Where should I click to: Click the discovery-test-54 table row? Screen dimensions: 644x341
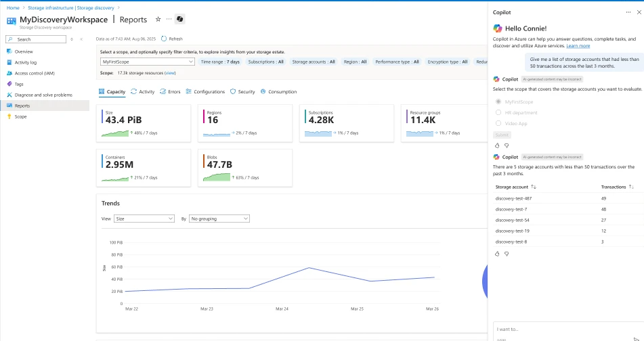tap(568, 220)
